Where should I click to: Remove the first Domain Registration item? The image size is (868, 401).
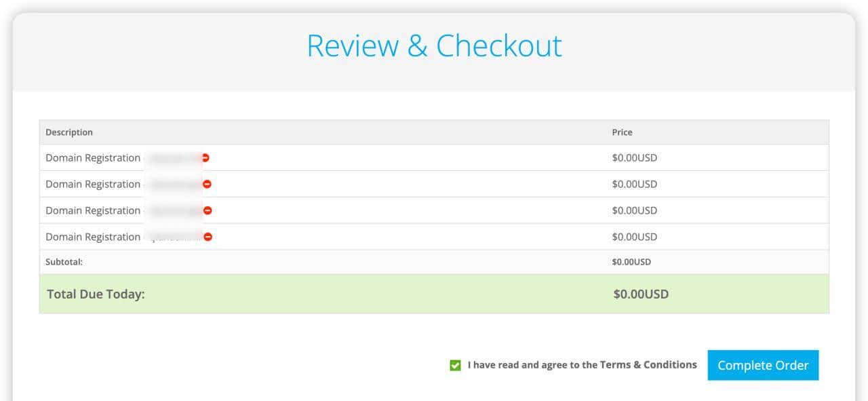coord(205,157)
